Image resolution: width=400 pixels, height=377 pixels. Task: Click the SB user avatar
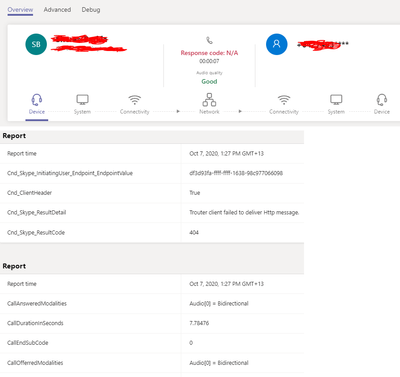pyautogui.click(x=36, y=44)
